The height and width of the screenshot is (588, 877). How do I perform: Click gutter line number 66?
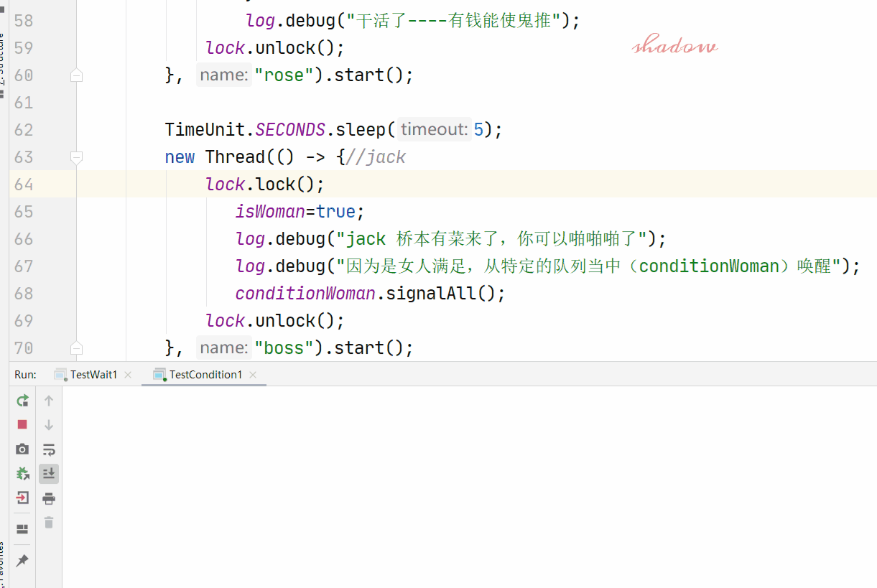click(x=24, y=238)
